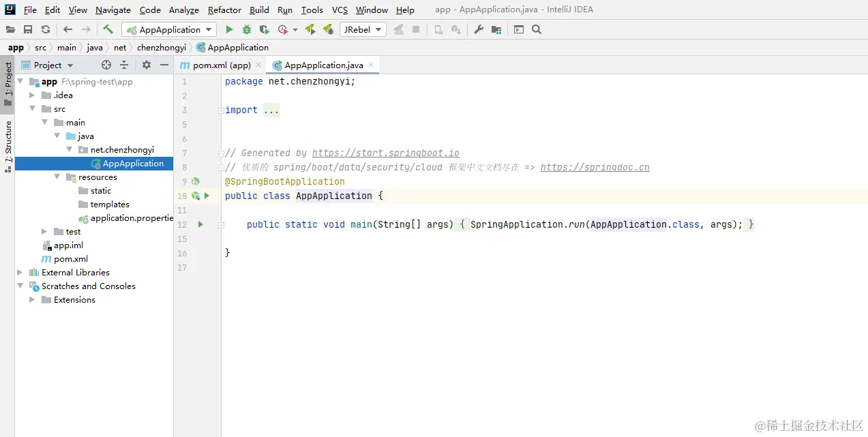Click the Save All floppy icon
This screenshot has width=868, height=437.
(x=28, y=29)
